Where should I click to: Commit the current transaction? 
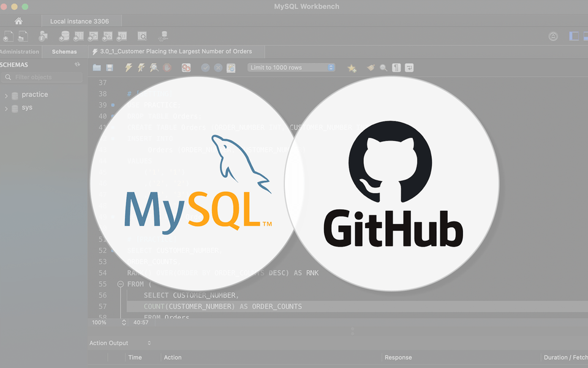coord(205,67)
